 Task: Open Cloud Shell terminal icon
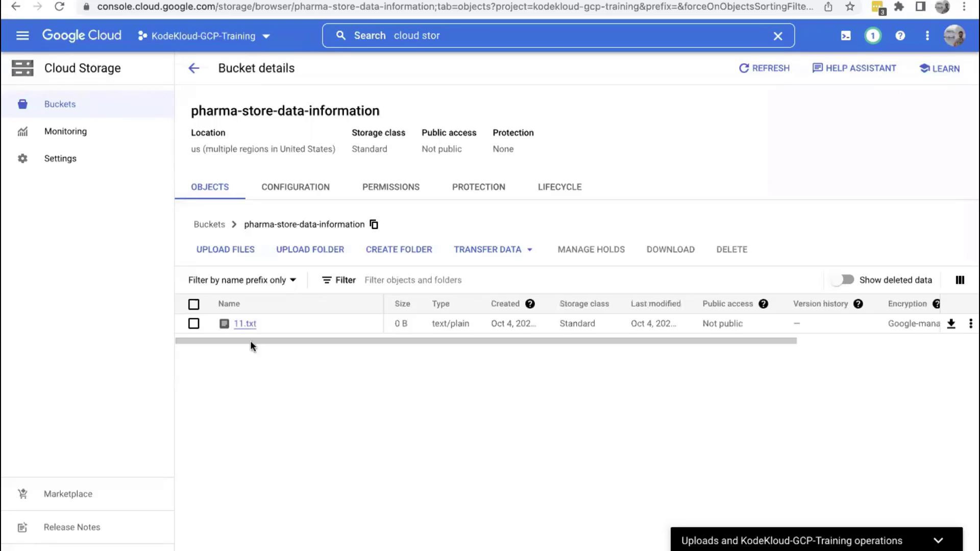(846, 36)
